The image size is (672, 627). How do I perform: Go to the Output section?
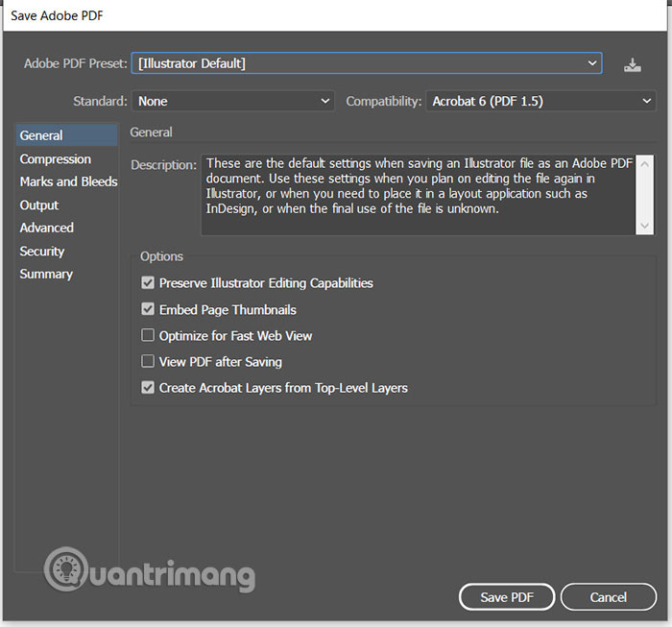coord(39,205)
